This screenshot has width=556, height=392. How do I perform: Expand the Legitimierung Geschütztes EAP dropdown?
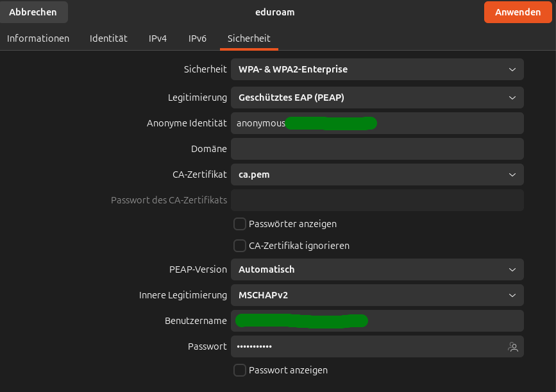377,98
